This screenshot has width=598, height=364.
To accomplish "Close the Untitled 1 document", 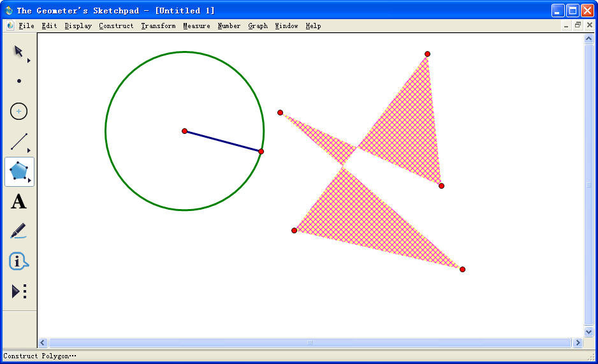I will pos(590,25).
